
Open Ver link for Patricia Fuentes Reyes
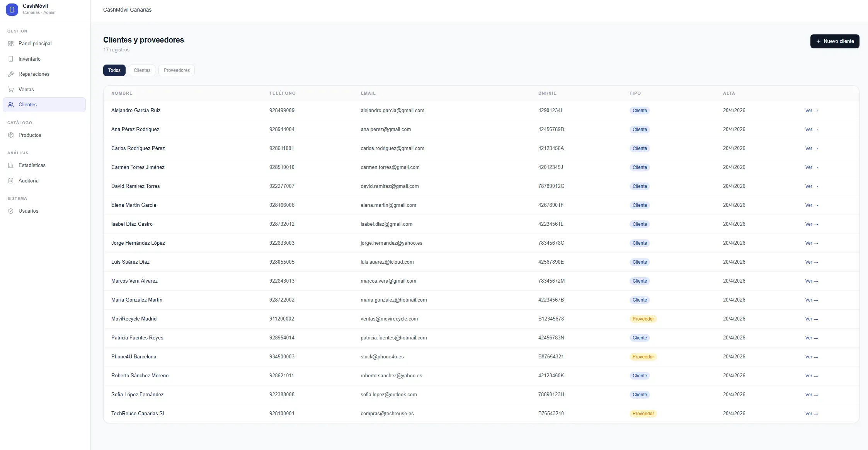(812, 338)
